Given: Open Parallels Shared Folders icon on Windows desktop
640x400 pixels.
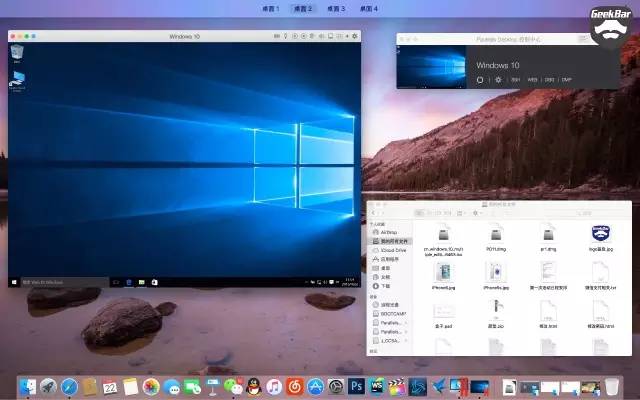Looking at the screenshot, I should click(17, 82).
